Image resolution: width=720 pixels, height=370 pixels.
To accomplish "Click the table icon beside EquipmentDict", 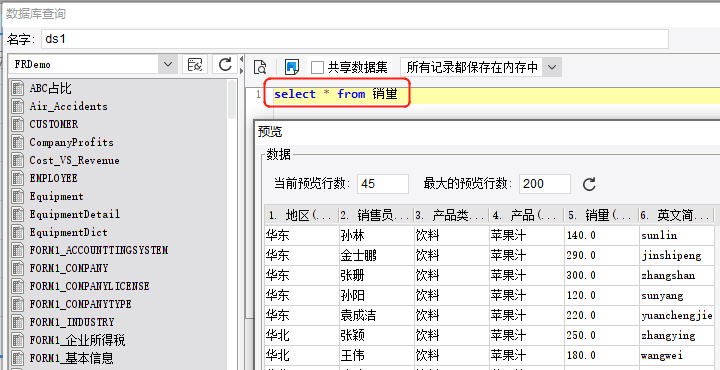I will click(18, 232).
